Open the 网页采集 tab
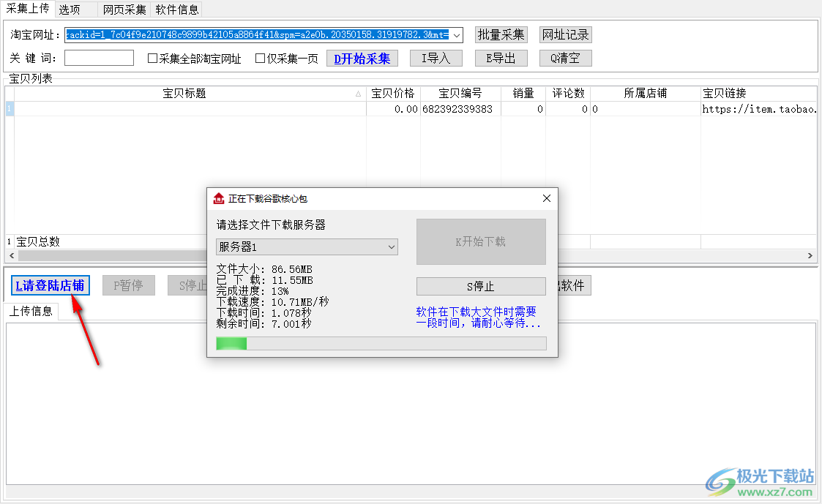This screenshot has height=504, width=822. (x=124, y=10)
